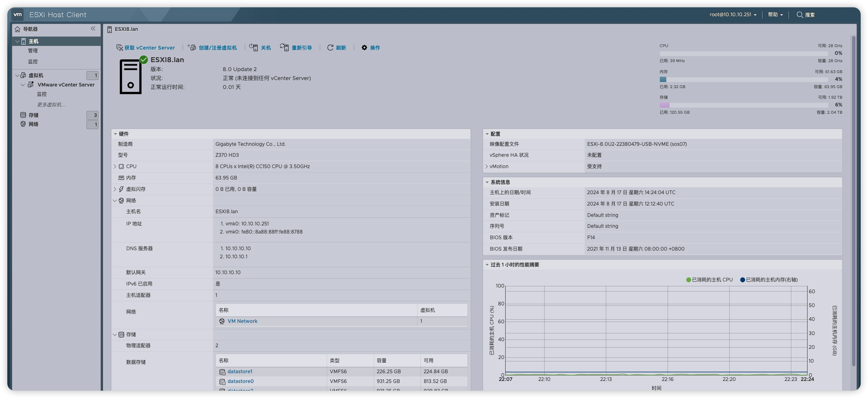Collapse the Host tree node
Screen dimensions: 868x398
(x=17, y=41)
